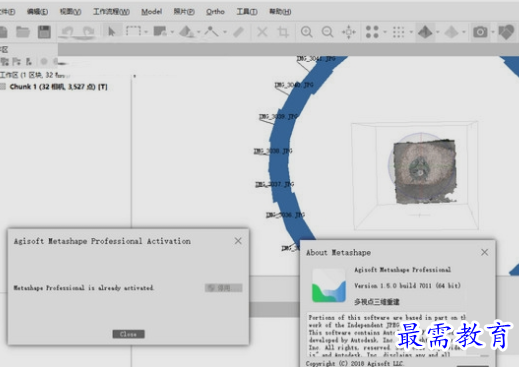
Task: Zoom out with the magnifier minus icon
Action: point(327,32)
